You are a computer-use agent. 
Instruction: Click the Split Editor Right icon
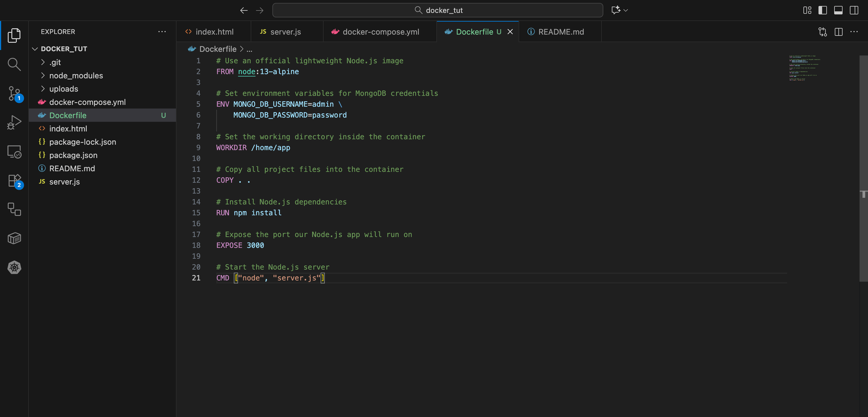[x=838, y=32]
